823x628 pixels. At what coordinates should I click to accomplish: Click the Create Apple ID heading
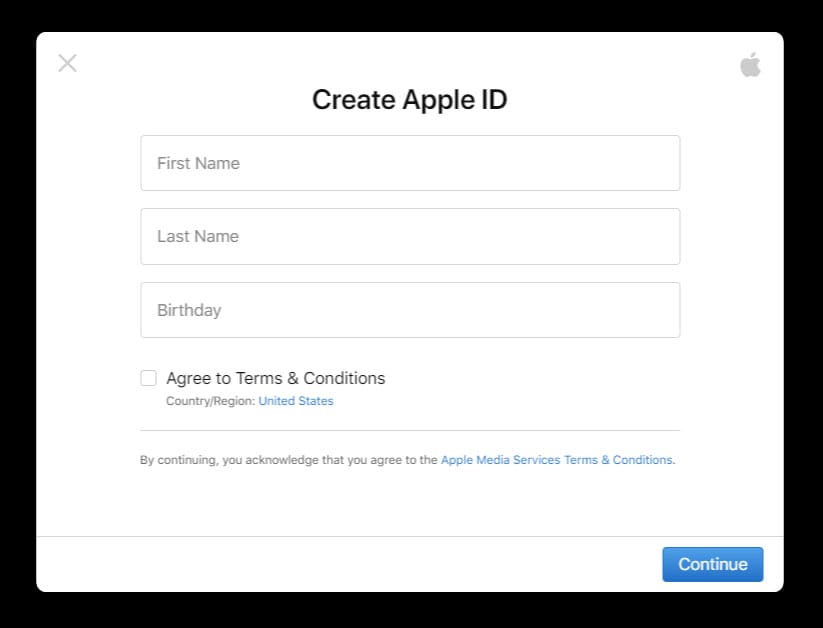point(409,100)
